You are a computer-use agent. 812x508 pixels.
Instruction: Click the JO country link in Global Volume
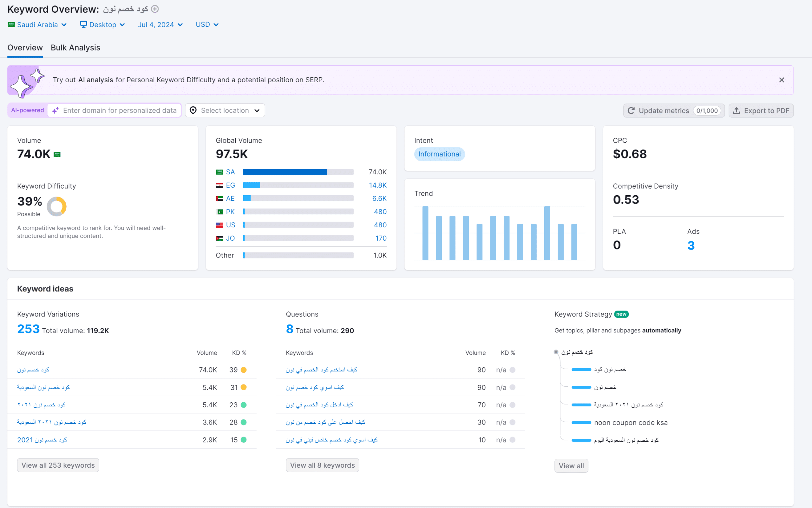230,238
